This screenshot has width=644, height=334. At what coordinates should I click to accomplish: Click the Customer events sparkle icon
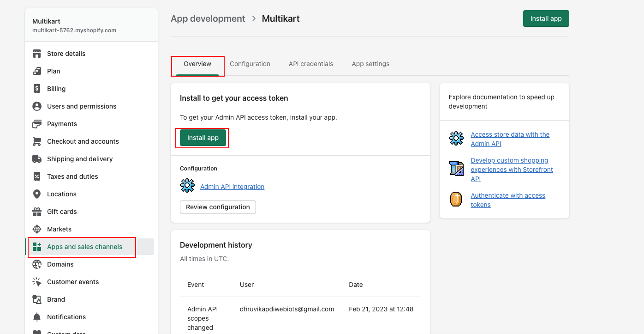click(x=37, y=282)
